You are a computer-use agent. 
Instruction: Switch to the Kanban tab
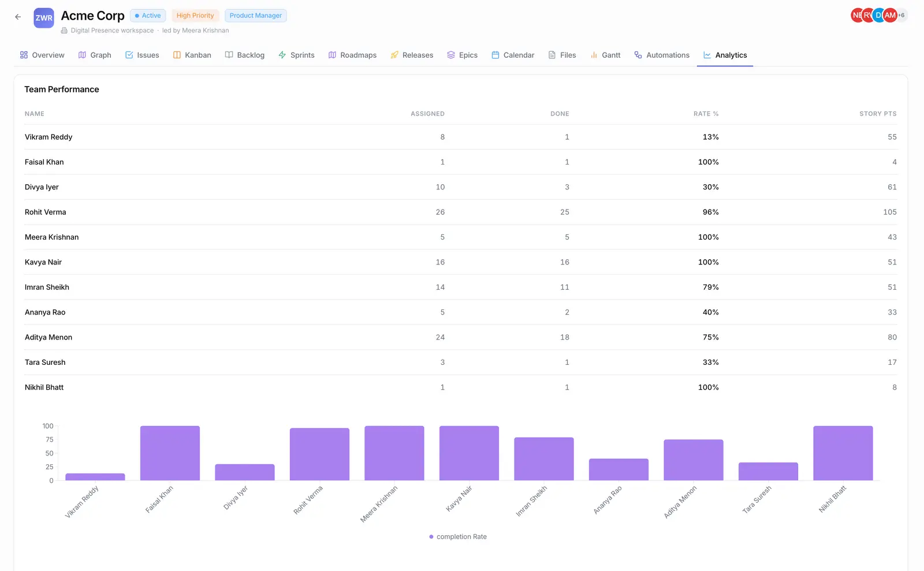point(192,55)
